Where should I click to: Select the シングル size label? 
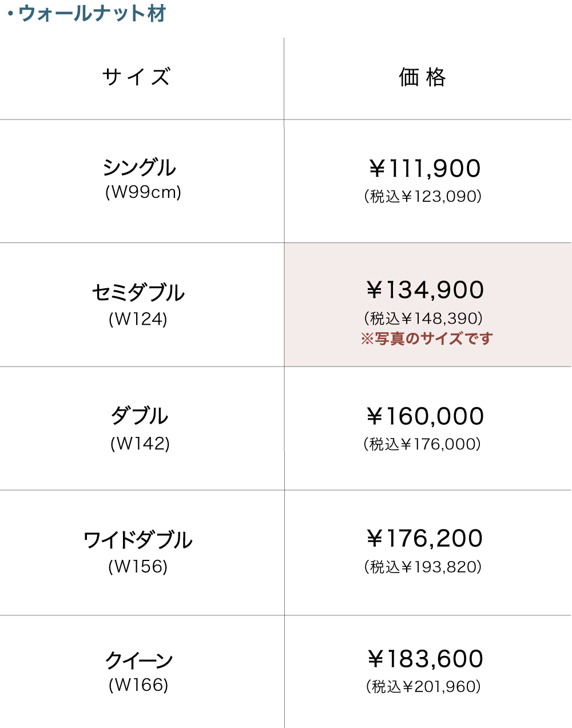tap(139, 168)
